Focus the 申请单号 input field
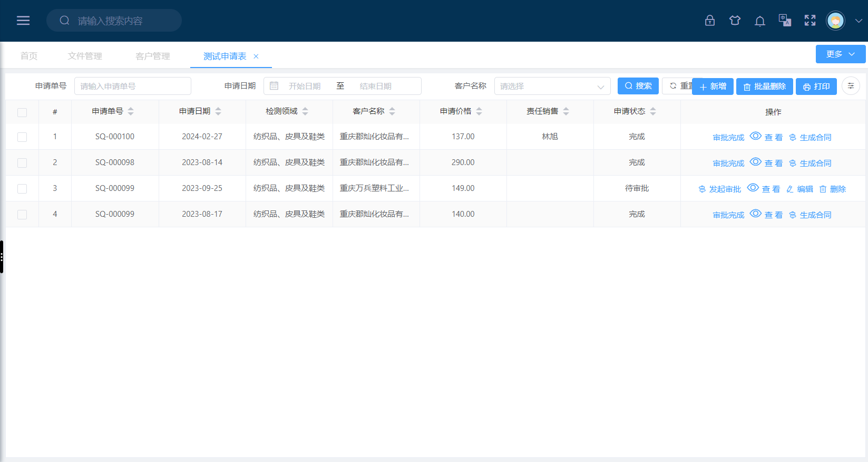 point(133,86)
